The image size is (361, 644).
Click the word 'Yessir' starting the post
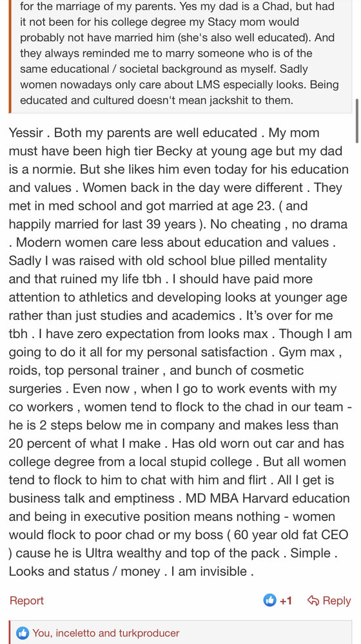click(27, 133)
